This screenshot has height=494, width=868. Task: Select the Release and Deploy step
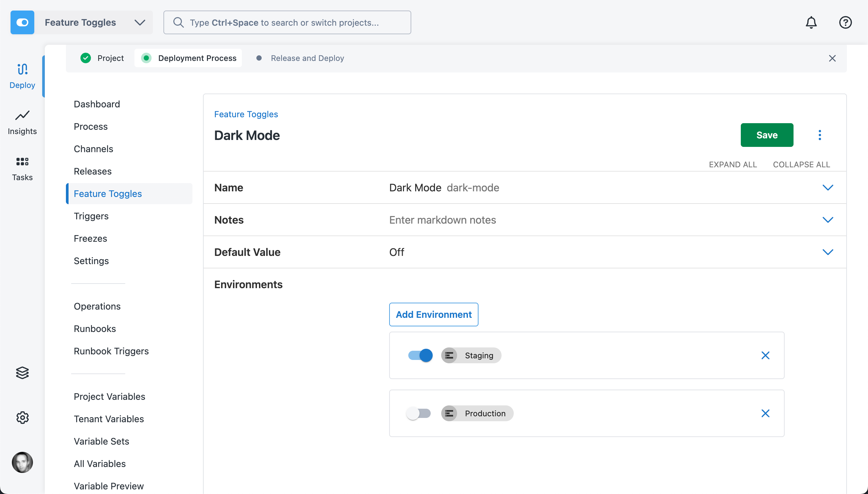coord(300,58)
